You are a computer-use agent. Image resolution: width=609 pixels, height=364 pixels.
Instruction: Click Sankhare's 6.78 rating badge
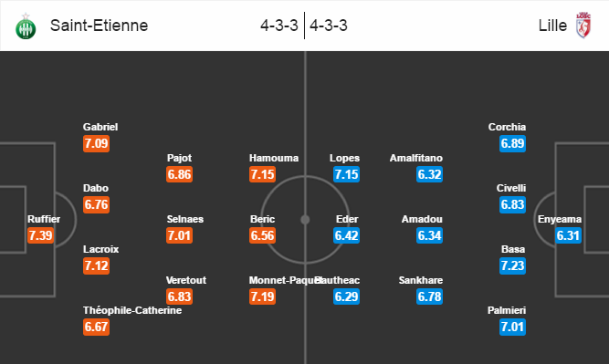(x=429, y=296)
